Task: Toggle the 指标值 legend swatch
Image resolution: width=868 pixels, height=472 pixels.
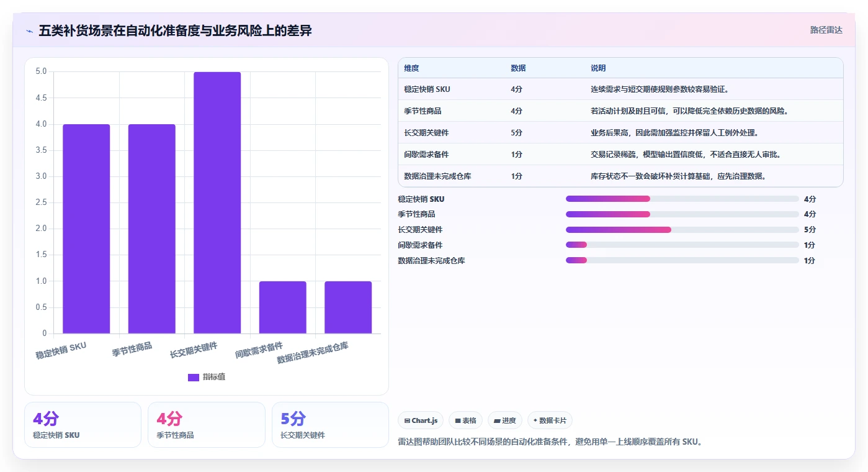Action: (x=194, y=377)
